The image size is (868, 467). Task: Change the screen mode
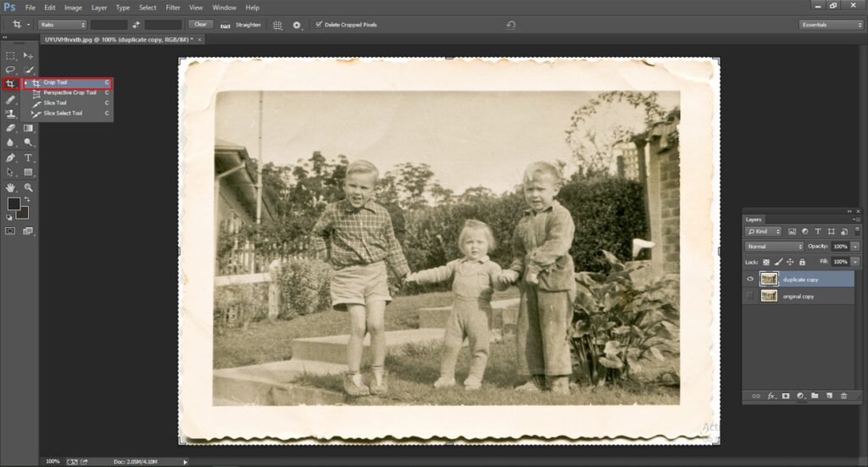point(28,231)
